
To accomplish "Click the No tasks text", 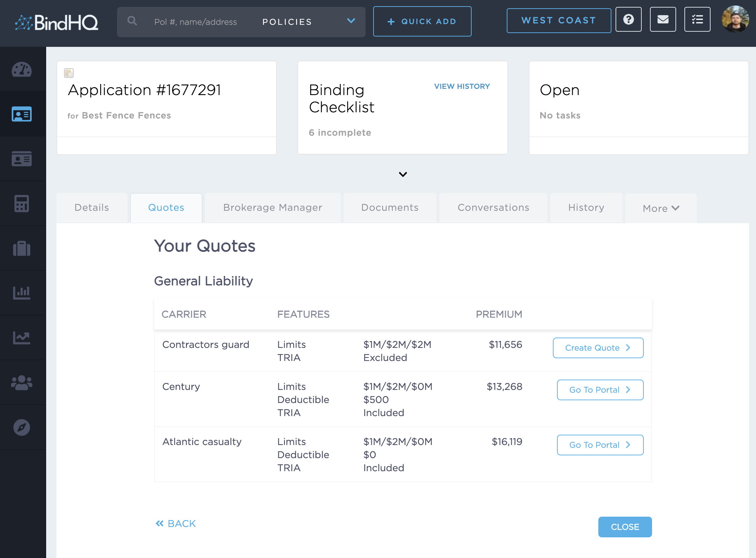I will tap(560, 116).
